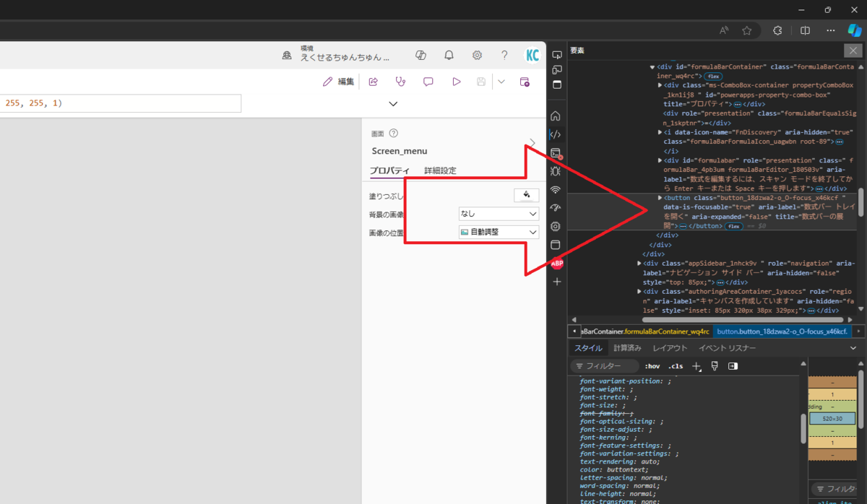
Task: Click into the formula bar input
Action: 121,103
